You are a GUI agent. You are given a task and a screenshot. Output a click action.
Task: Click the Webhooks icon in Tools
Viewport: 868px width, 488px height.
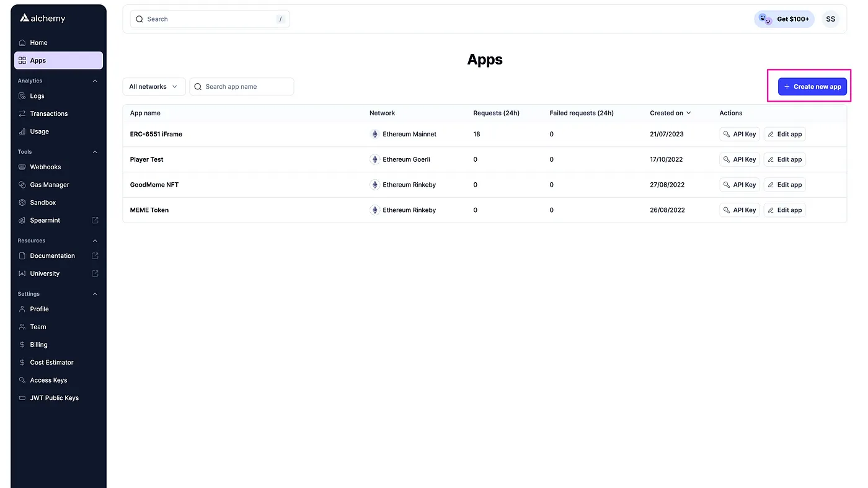[22, 167]
